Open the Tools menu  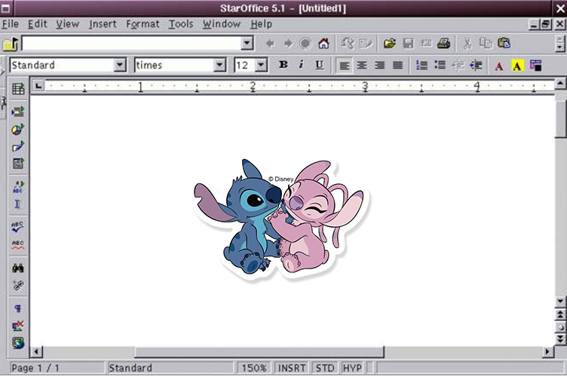[x=181, y=24]
